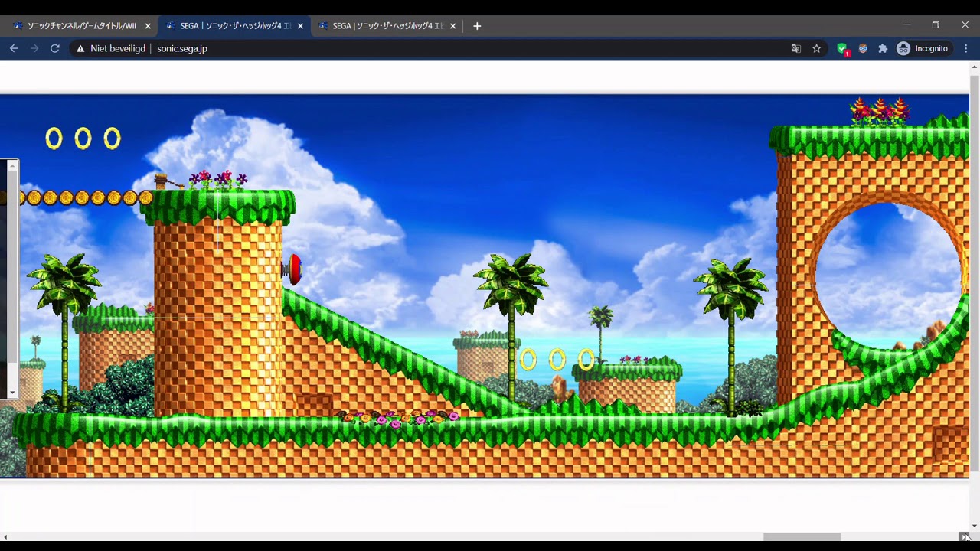Click the Incognito profile button
Screen dimensions: 980x551
tap(923, 48)
